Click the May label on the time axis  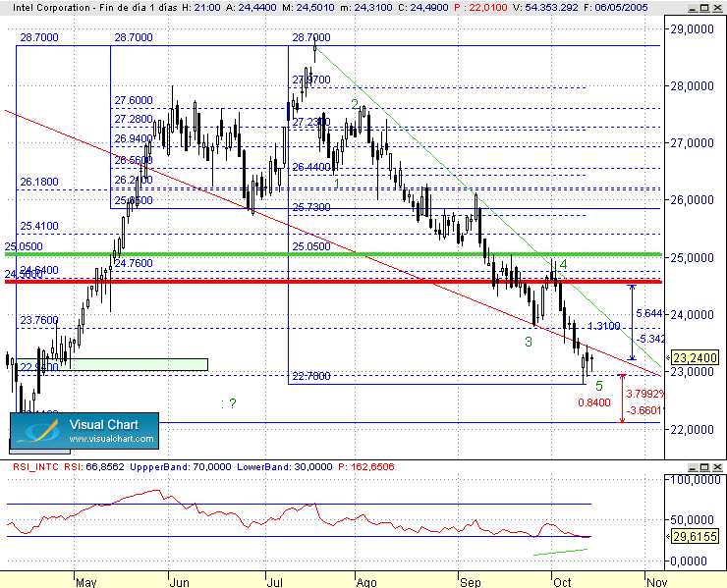85,582
